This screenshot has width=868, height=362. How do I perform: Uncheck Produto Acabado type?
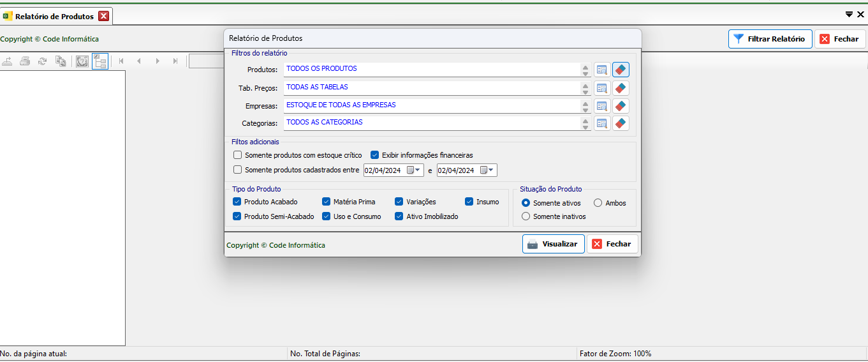pyautogui.click(x=237, y=202)
